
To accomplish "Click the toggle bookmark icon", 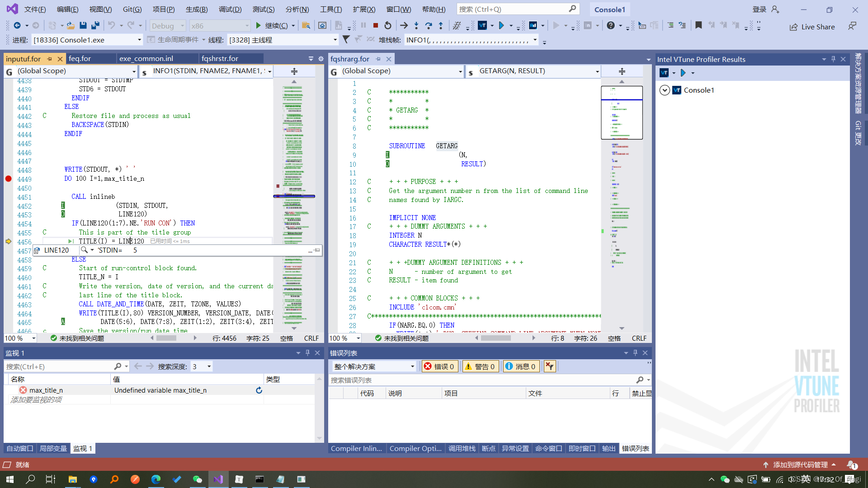I will pyautogui.click(x=699, y=26).
